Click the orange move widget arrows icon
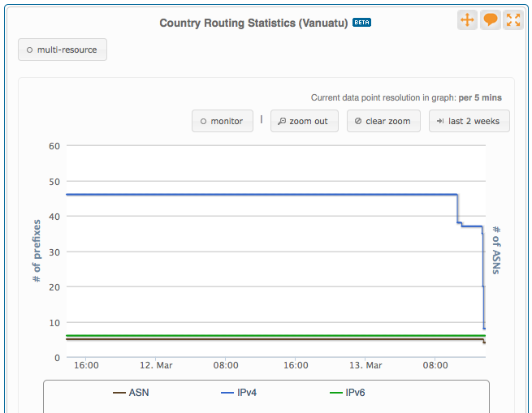Screen dimensions: 532x413 click(x=467, y=20)
